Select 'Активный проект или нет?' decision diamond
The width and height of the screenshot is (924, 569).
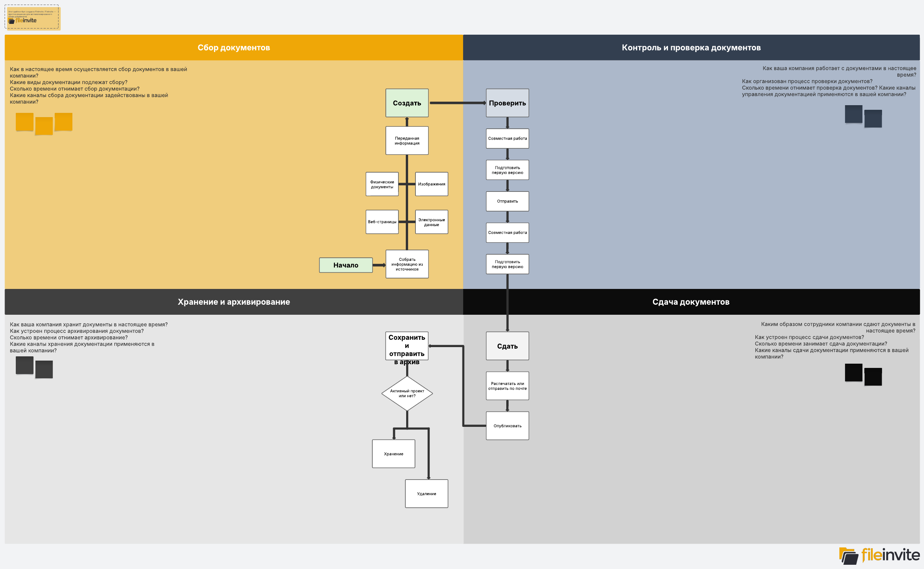(x=407, y=393)
